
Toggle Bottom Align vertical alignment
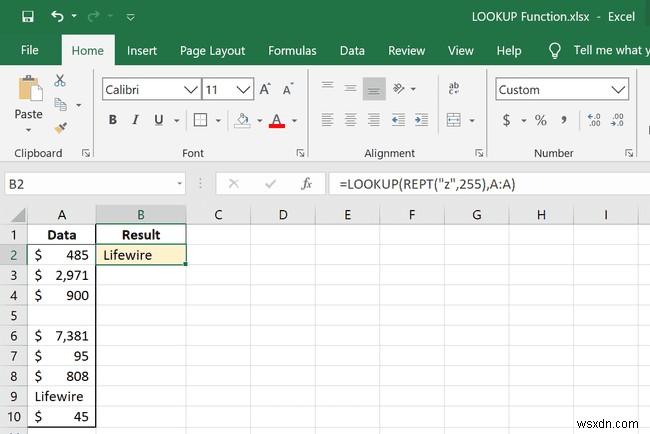pos(374,88)
